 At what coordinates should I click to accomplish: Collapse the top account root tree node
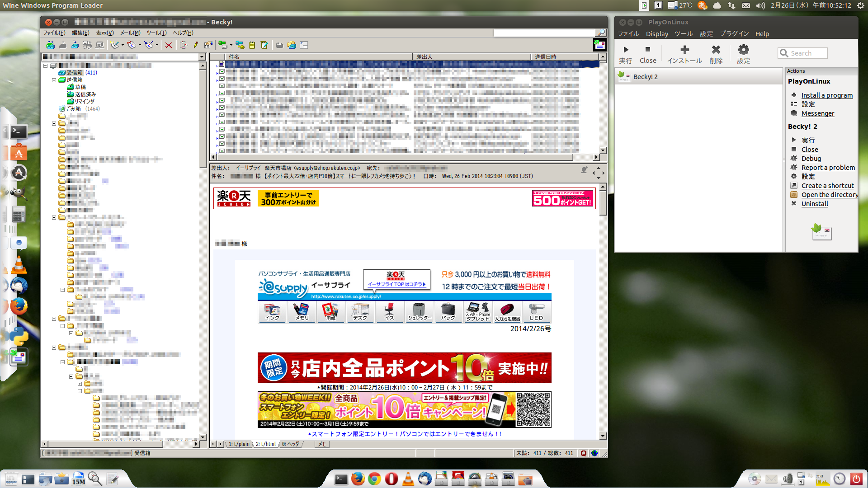[x=46, y=66]
